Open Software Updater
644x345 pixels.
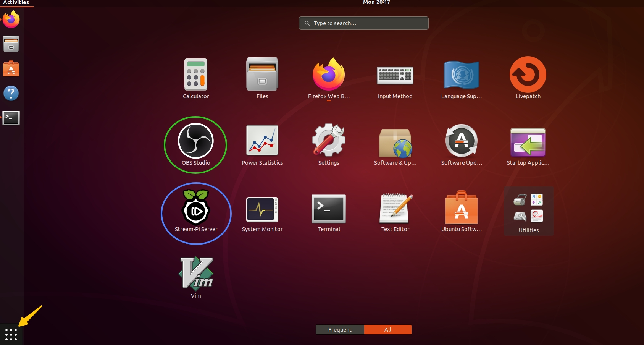coord(462,145)
